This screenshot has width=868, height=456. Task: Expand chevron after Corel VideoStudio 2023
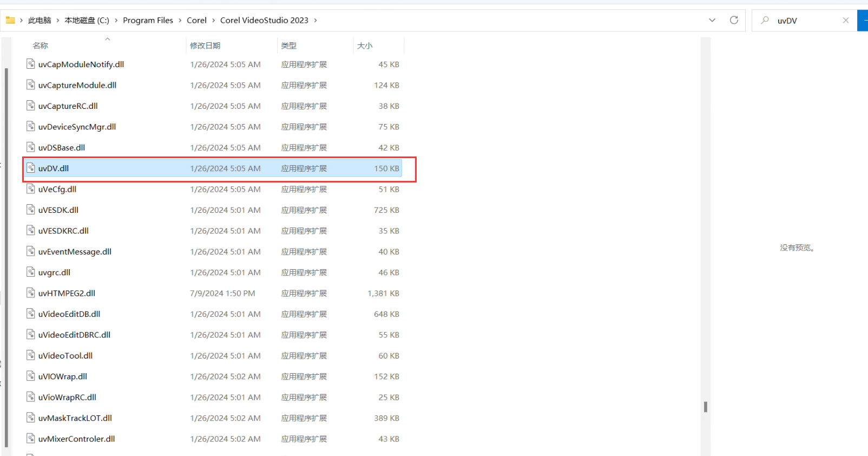[315, 21]
